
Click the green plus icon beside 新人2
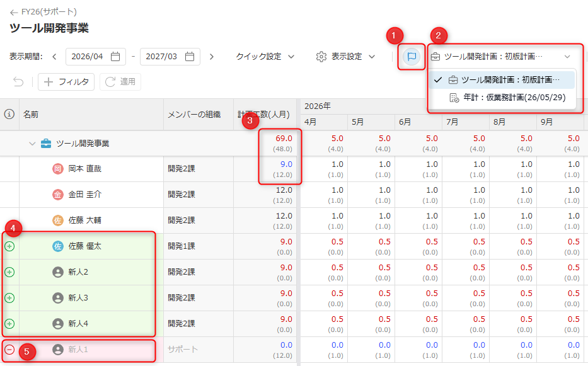tap(9, 272)
